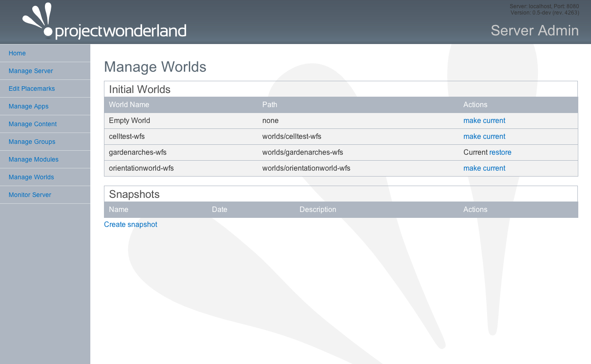Make Empty World the current world

pyautogui.click(x=484, y=121)
